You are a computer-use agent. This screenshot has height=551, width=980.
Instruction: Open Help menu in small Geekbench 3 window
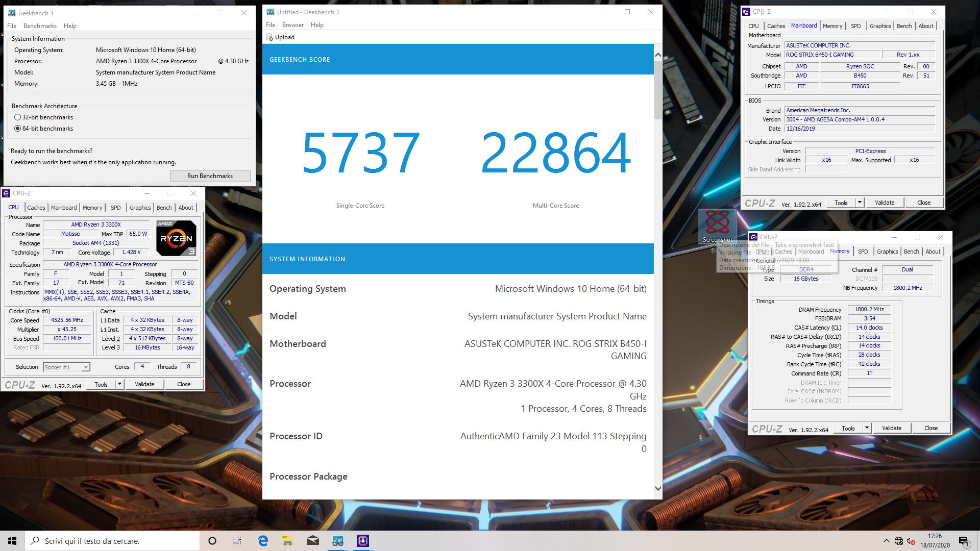click(70, 26)
